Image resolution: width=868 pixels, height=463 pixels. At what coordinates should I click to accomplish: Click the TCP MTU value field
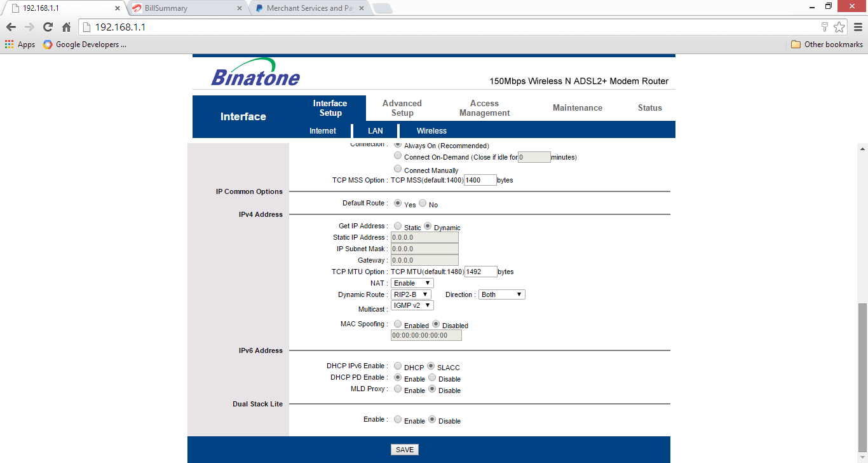(x=481, y=272)
